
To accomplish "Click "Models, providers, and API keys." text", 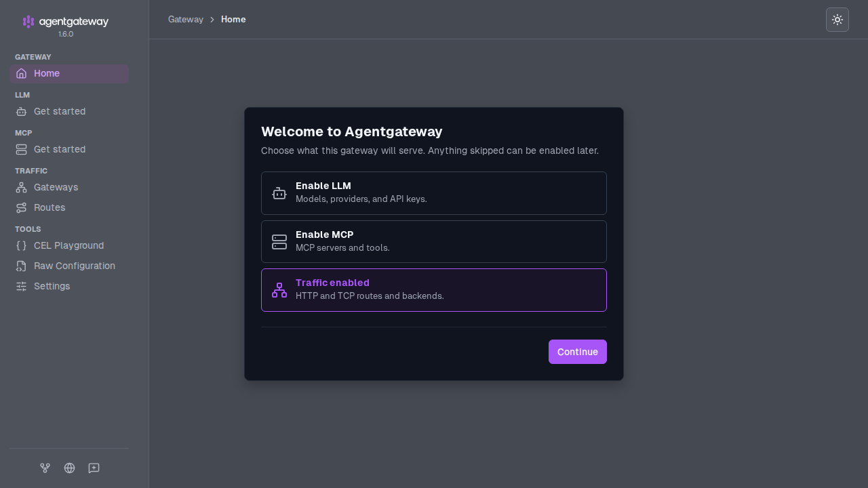I will point(361,199).
